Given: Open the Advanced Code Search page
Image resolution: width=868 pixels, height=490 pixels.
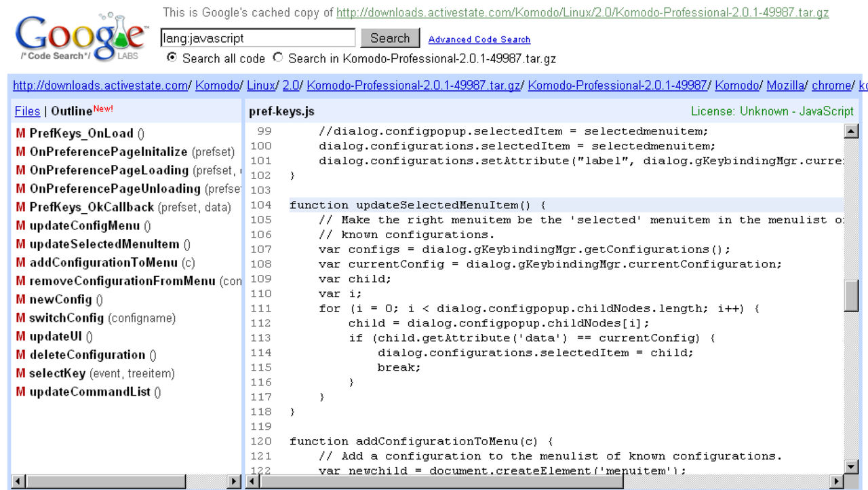Looking at the screenshot, I should (479, 39).
